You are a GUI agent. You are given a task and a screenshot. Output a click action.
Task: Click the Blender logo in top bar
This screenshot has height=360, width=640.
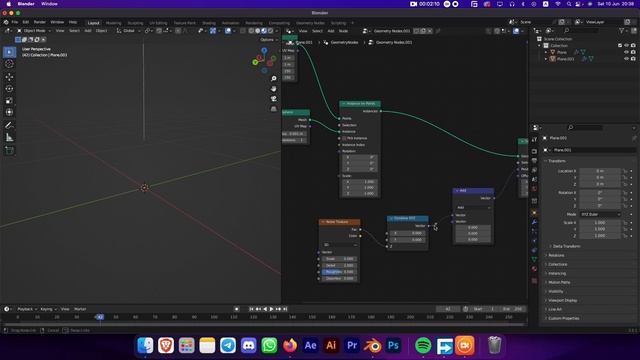click(x=6, y=22)
